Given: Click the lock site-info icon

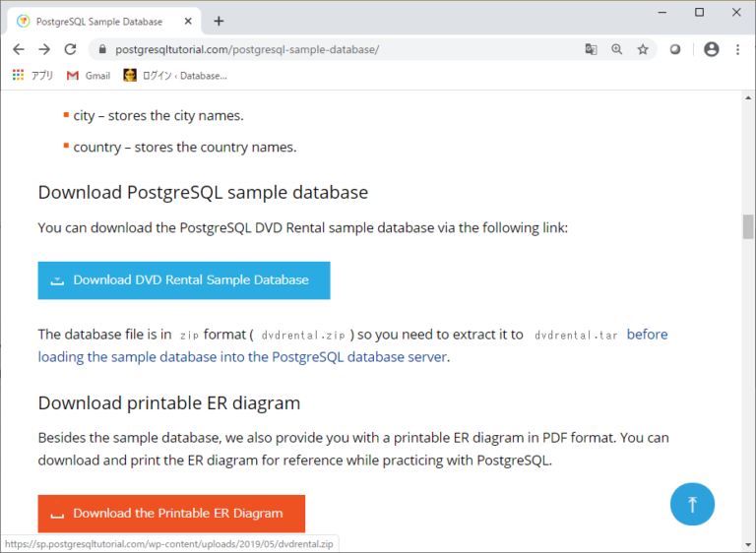Looking at the screenshot, I should point(101,49).
